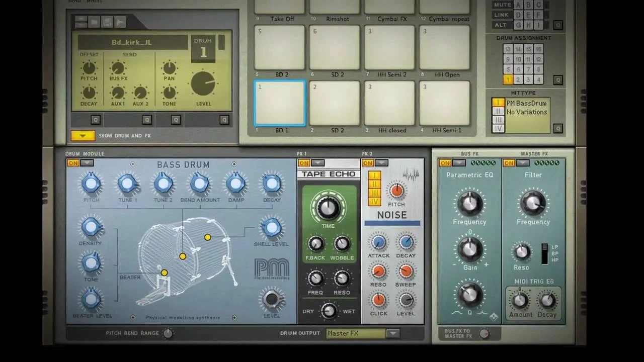Click the Q button under Pan and Tone

pyautogui.click(x=176, y=120)
